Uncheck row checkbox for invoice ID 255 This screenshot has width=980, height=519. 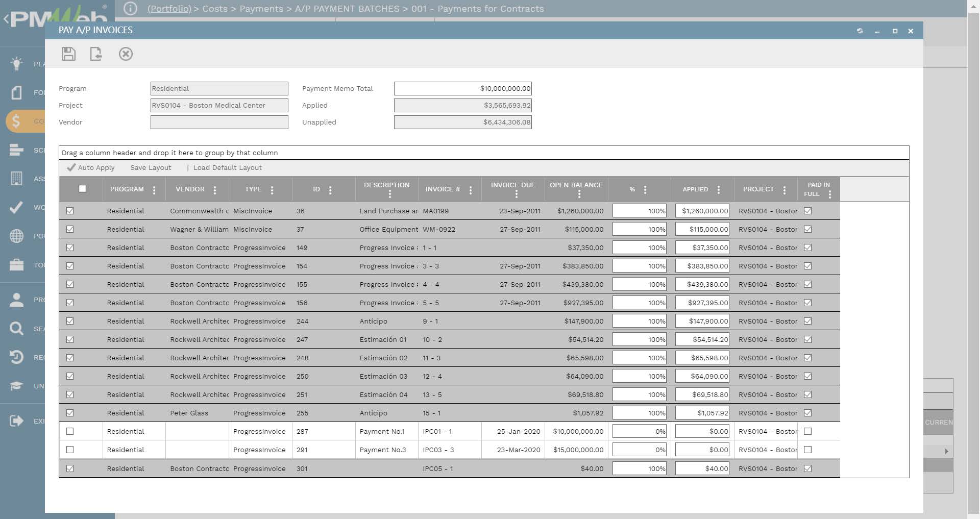pos(70,413)
